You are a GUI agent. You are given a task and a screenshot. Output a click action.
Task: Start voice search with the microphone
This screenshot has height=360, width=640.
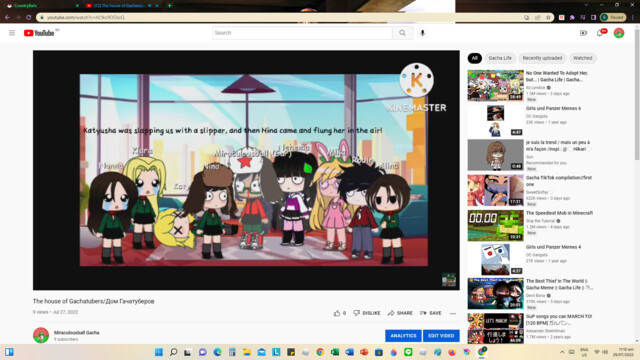point(422,33)
